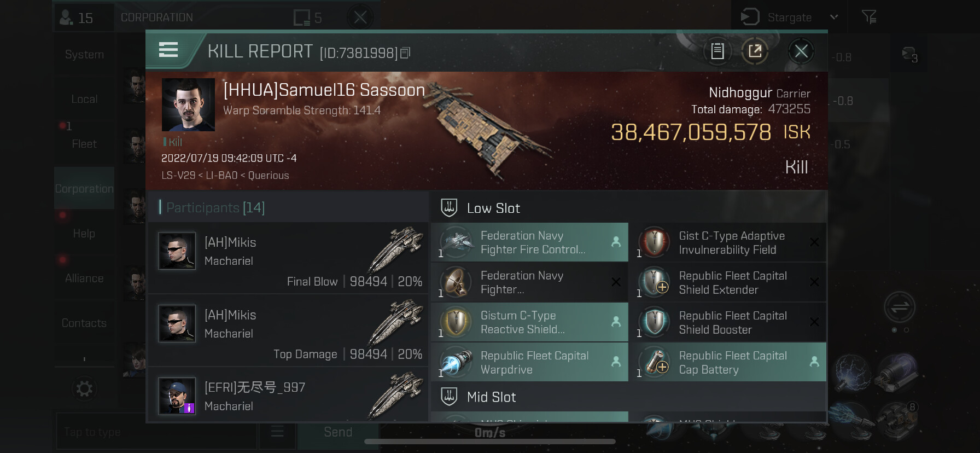Open chat settings gear icon

84,389
